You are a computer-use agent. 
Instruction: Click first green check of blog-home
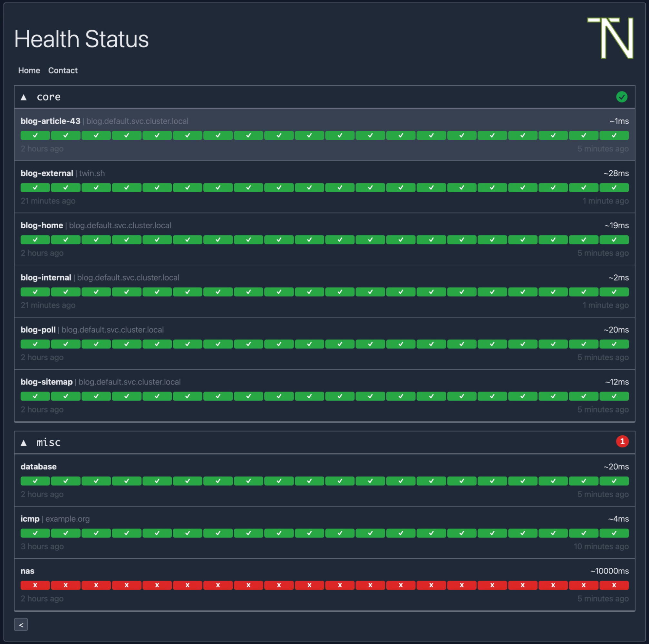click(x=35, y=240)
